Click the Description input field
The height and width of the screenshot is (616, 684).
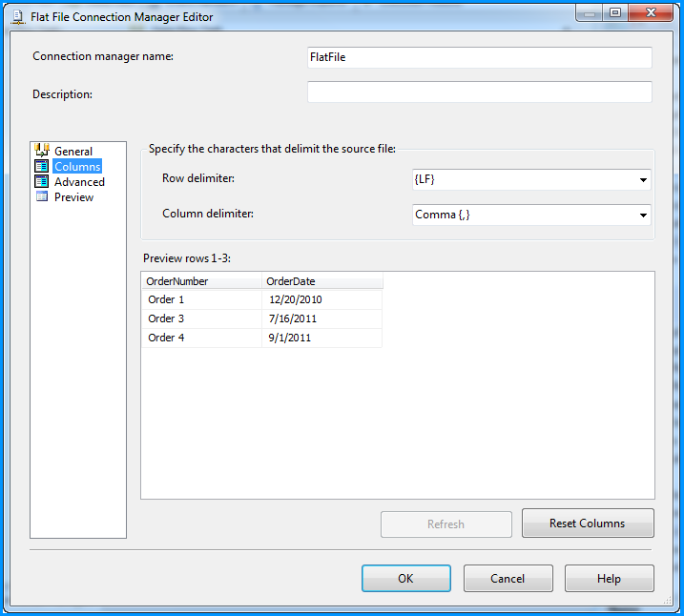[x=480, y=92]
